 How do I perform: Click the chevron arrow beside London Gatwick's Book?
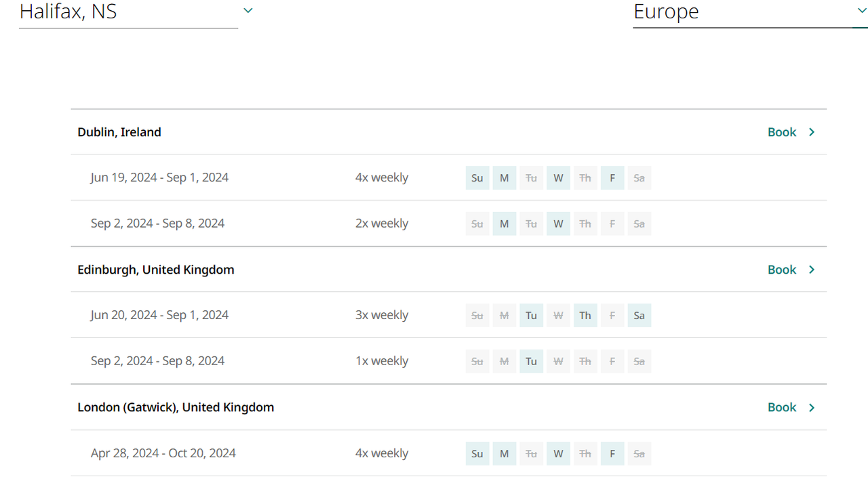click(x=812, y=407)
